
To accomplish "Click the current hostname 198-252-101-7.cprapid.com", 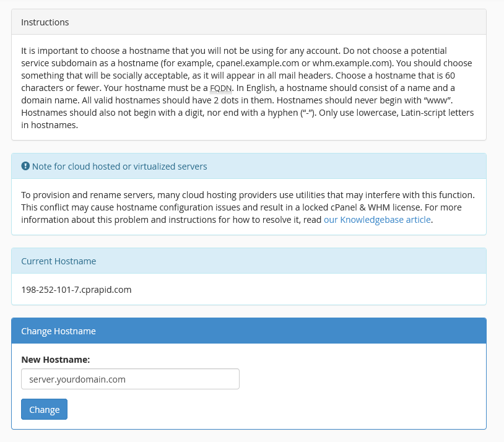I will click(x=76, y=289).
